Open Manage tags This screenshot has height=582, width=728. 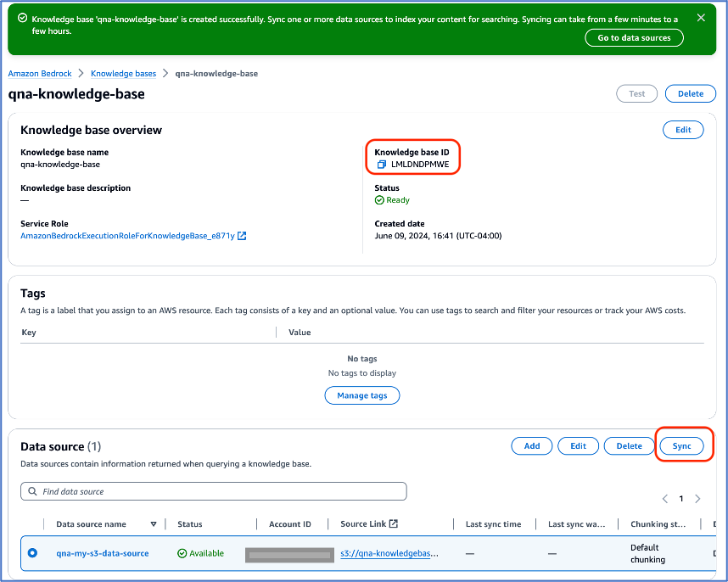pyautogui.click(x=361, y=395)
